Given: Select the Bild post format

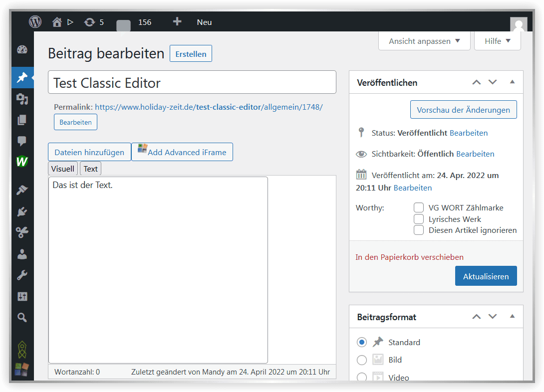Looking at the screenshot, I should click(362, 360).
